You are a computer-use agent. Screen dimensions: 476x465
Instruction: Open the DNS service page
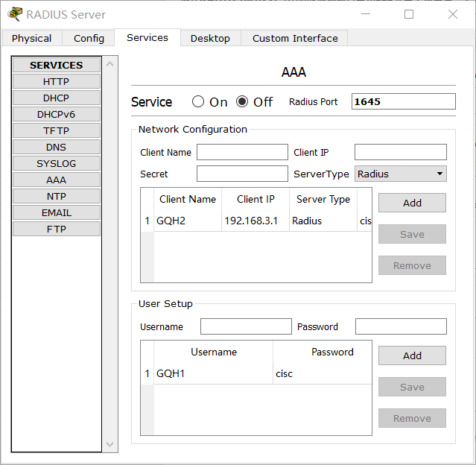tap(57, 147)
